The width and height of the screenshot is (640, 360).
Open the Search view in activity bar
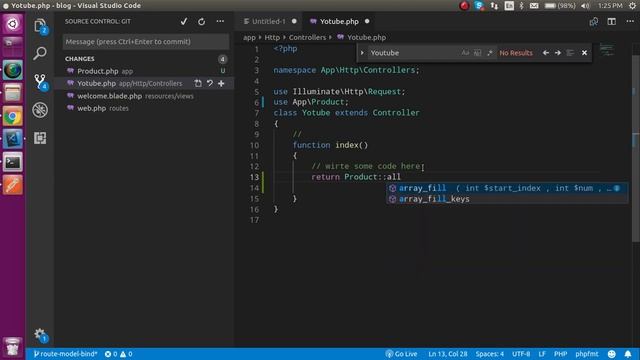[x=40, y=53]
